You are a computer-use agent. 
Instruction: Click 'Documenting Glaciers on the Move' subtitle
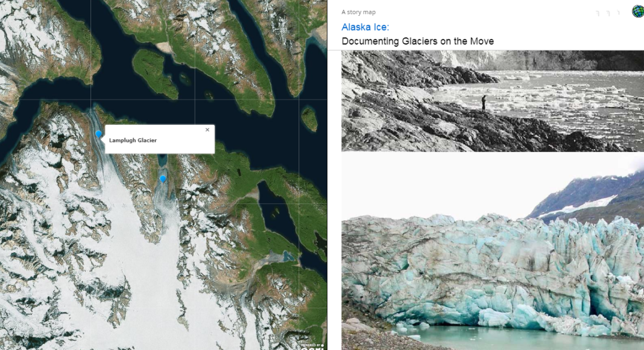pyautogui.click(x=417, y=42)
